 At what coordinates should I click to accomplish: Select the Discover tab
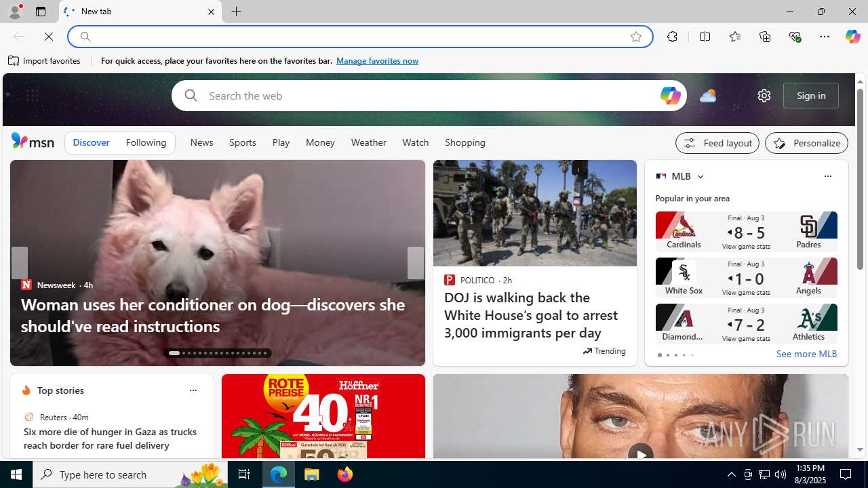tap(91, 143)
